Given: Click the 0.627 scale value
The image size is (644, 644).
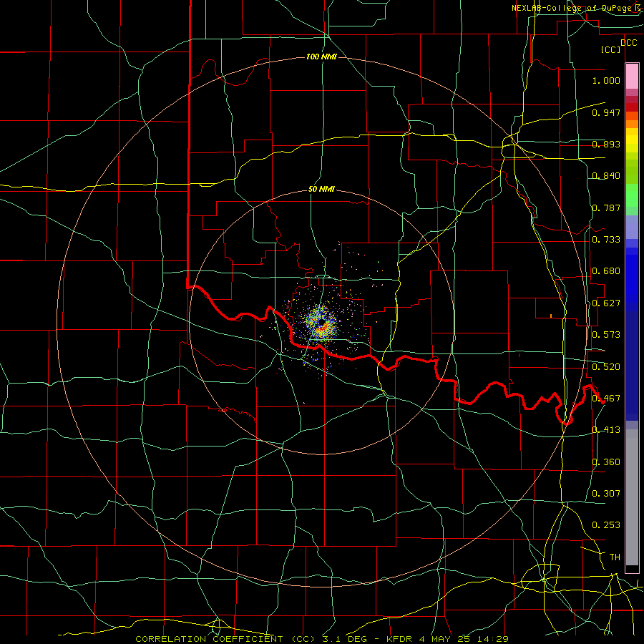Looking at the screenshot, I should coord(606,303).
